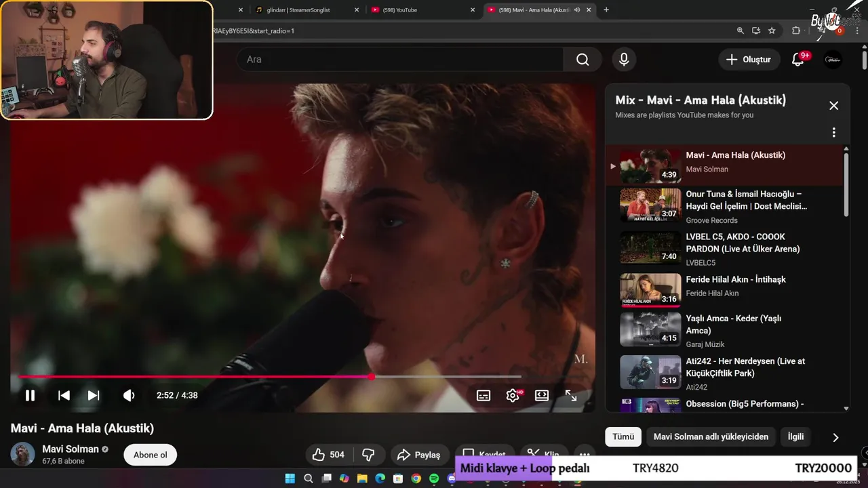
Task: Open the Windows Start menu
Action: point(290,479)
